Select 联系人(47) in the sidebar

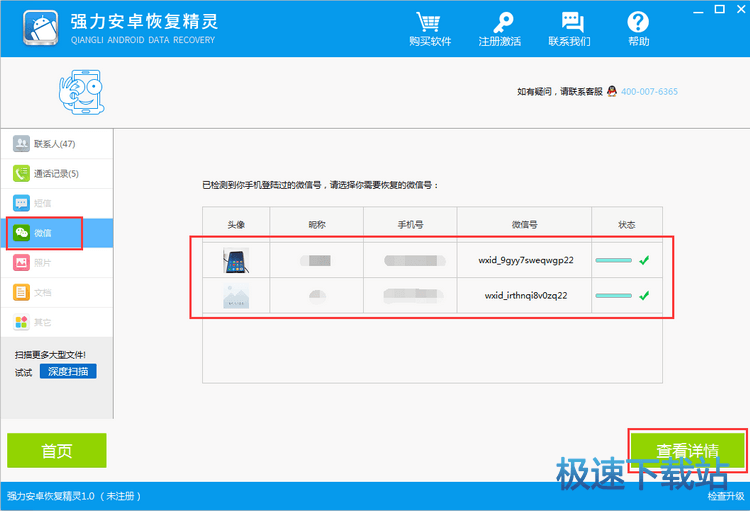point(57,144)
